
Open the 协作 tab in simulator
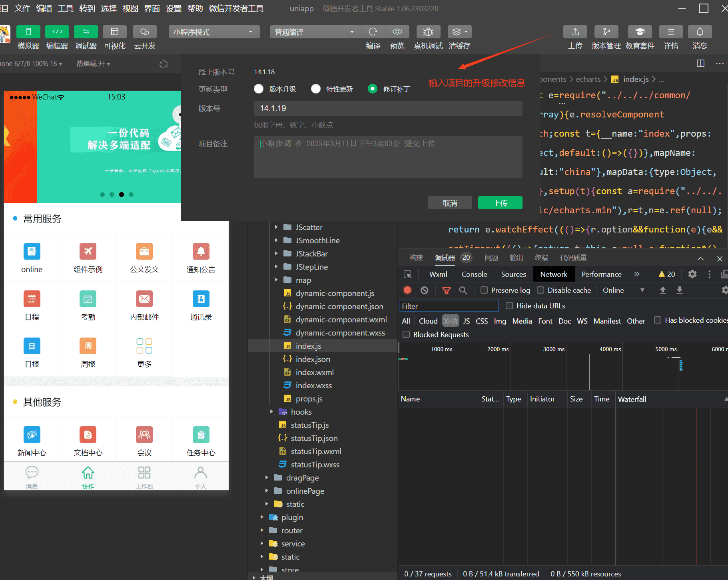88,477
